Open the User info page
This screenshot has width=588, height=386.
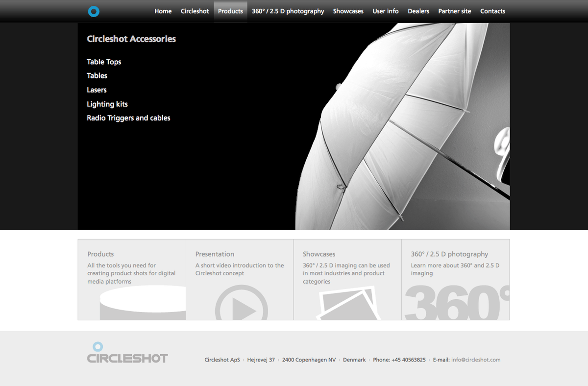tap(386, 11)
